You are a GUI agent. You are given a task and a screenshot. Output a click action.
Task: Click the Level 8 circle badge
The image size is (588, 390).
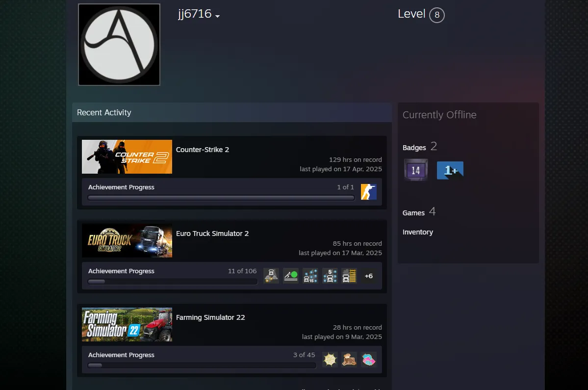point(437,15)
